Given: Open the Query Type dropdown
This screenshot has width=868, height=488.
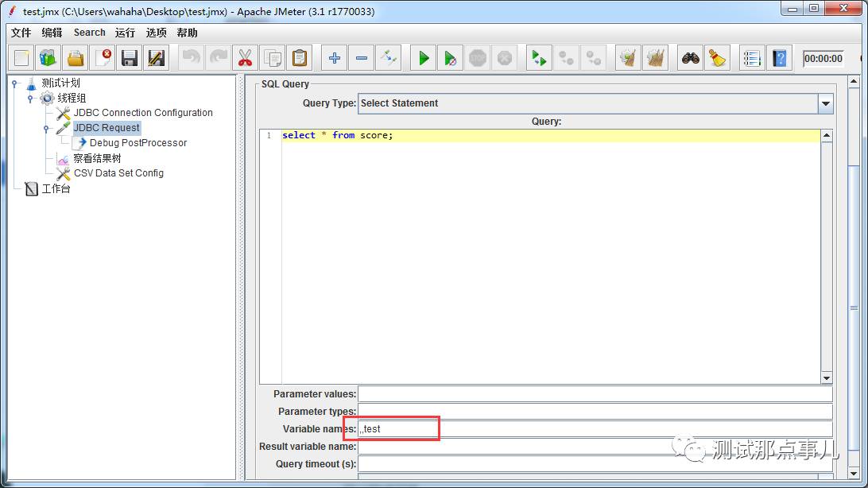Looking at the screenshot, I should [595, 103].
